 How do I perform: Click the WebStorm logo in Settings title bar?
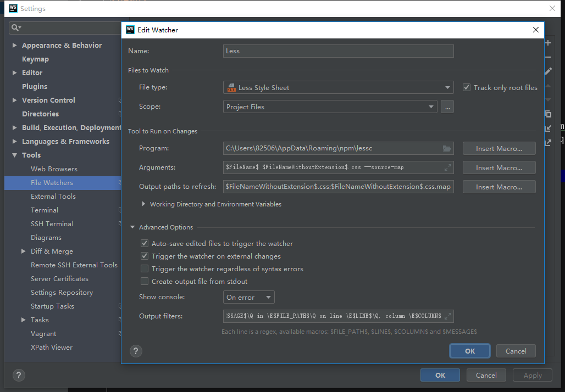tap(13, 8)
